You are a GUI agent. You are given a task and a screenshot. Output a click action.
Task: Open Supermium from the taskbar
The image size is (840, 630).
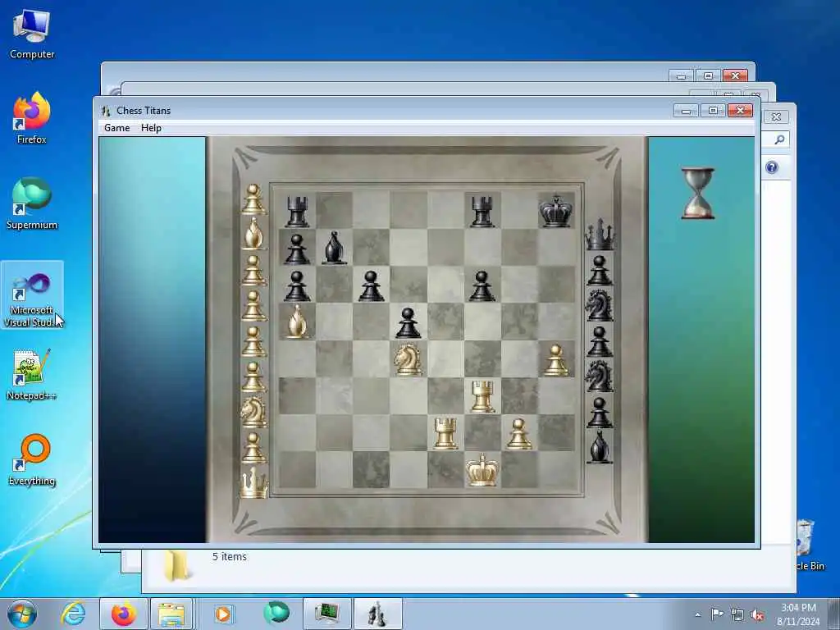tap(276, 614)
